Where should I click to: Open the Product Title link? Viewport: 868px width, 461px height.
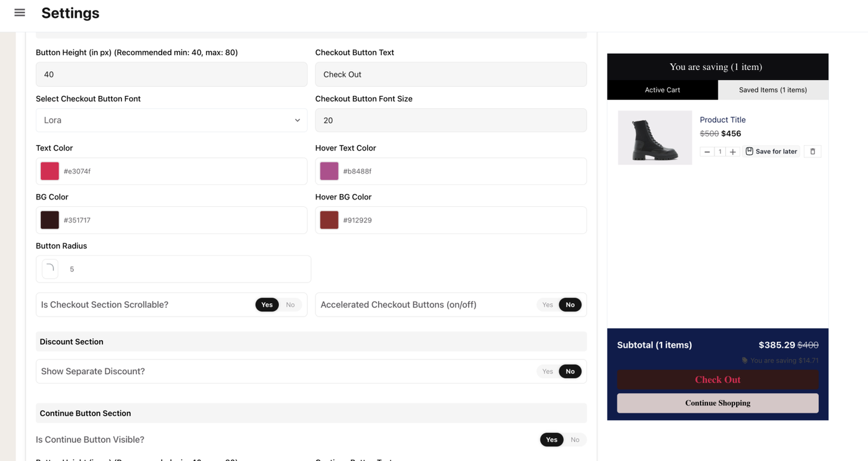(722, 120)
